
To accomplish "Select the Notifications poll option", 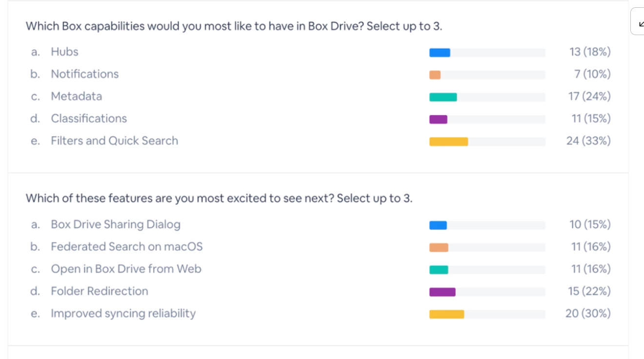I will (x=84, y=74).
